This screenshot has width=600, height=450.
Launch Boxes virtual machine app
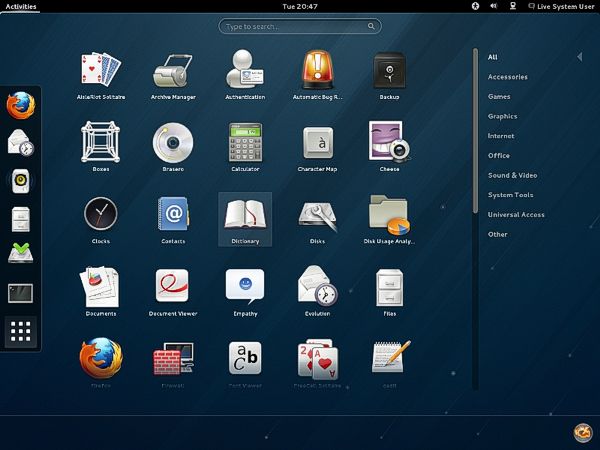(101, 147)
